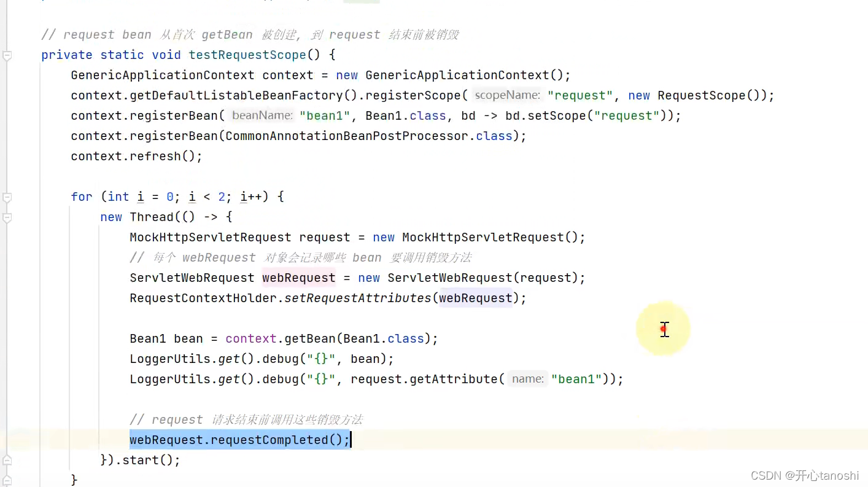
Task: Click comment above ServletWebRequest declaration
Action: pos(300,257)
